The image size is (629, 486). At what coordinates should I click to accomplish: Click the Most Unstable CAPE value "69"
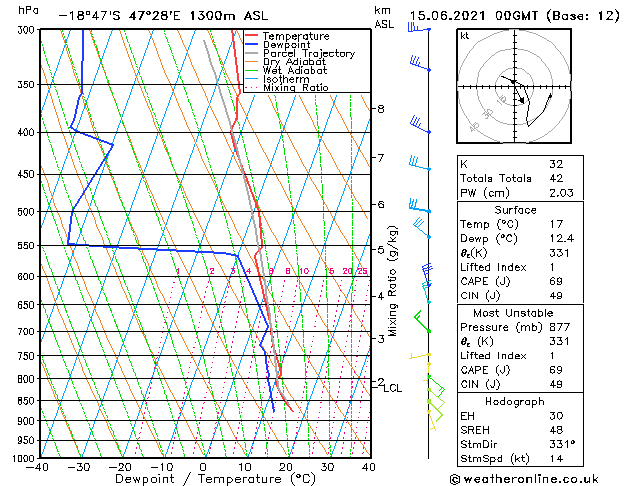(x=556, y=370)
